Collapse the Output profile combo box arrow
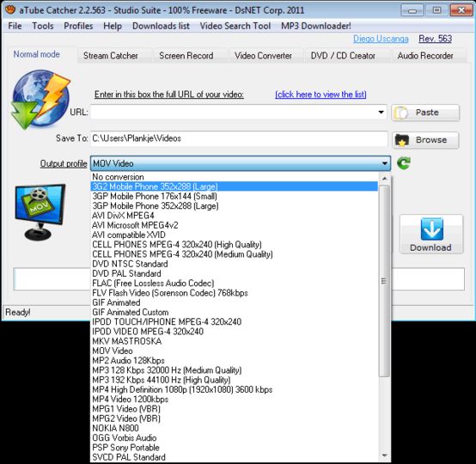The width and height of the screenshot is (476, 464). click(x=385, y=163)
